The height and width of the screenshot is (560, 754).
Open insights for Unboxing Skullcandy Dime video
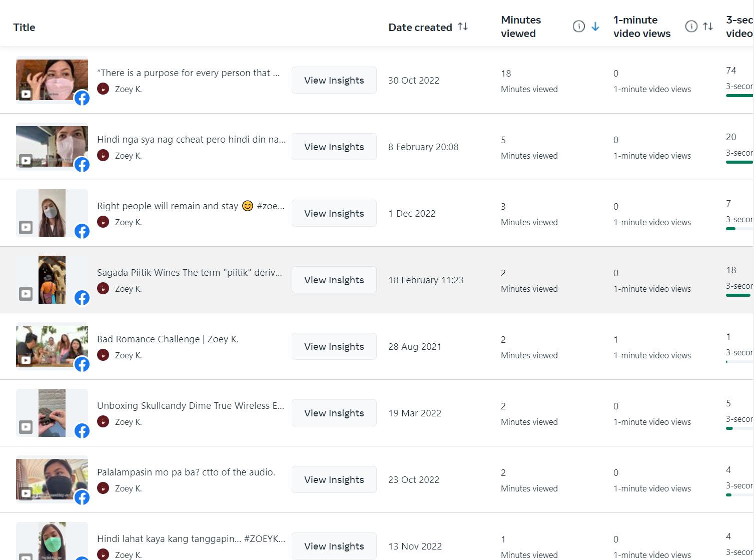point(334,413)
